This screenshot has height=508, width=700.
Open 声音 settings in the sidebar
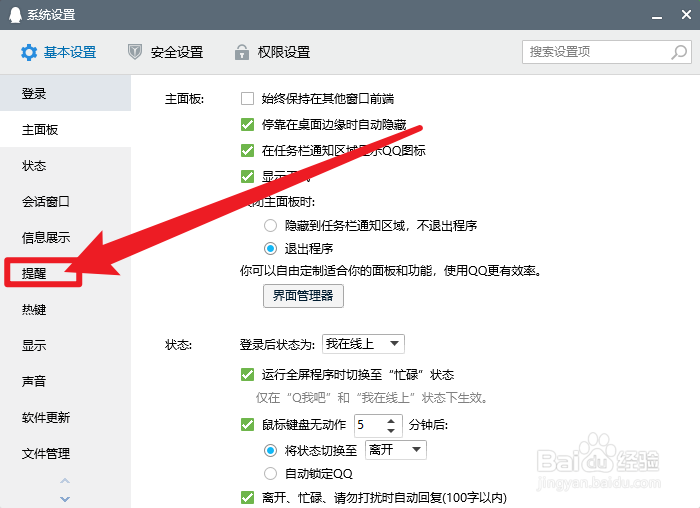point(66,381)
